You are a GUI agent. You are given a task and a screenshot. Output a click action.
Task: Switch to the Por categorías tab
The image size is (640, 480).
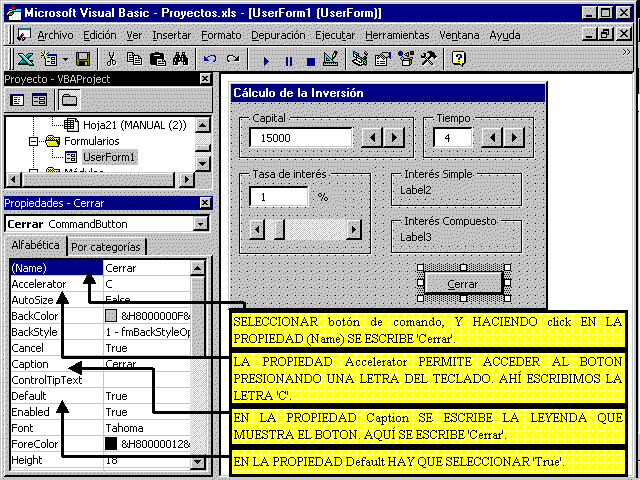[106, 247]
